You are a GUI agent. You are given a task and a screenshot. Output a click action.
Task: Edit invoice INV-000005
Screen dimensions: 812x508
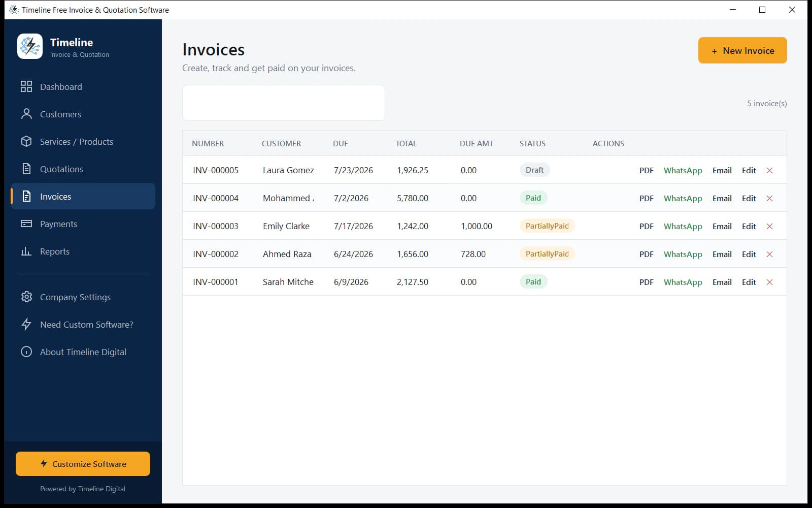pos(749,170)
